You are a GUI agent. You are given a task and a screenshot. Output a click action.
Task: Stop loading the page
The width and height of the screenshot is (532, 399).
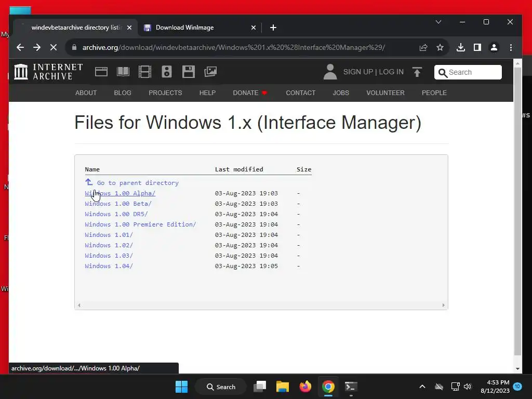54,47
